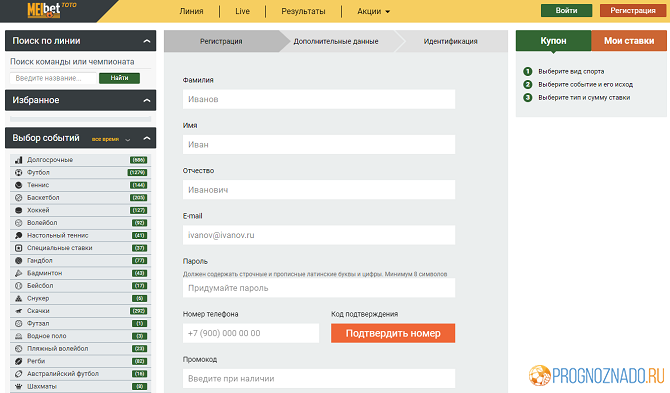Open the Футбол events row
Screen dimensions: 670x393
[80, 173]
